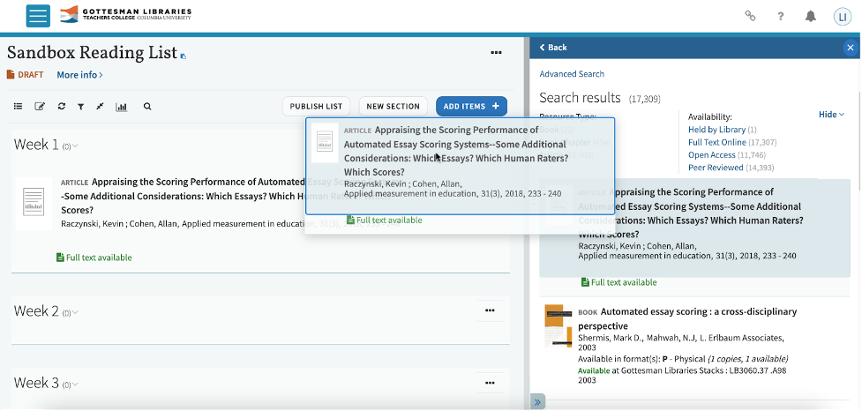Viewport: 862px width, 412px height.
Task: Click article thumbnail in Week 1
Action: click(x=34, y=202)
